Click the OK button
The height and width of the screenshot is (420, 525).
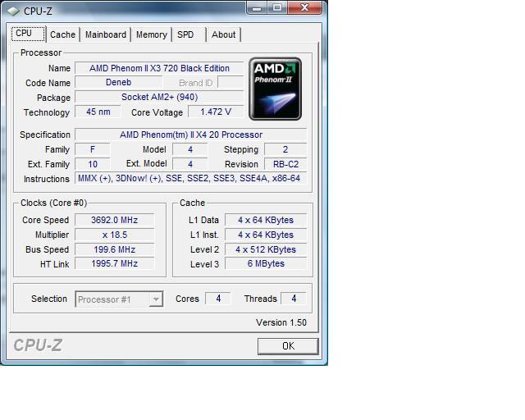[x=288, y=346]
